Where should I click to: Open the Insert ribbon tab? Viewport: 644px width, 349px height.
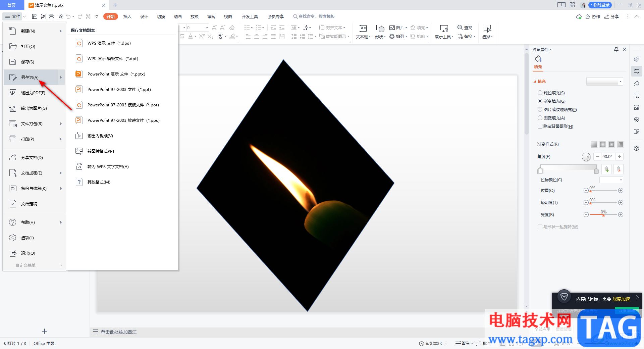[127, 16]
